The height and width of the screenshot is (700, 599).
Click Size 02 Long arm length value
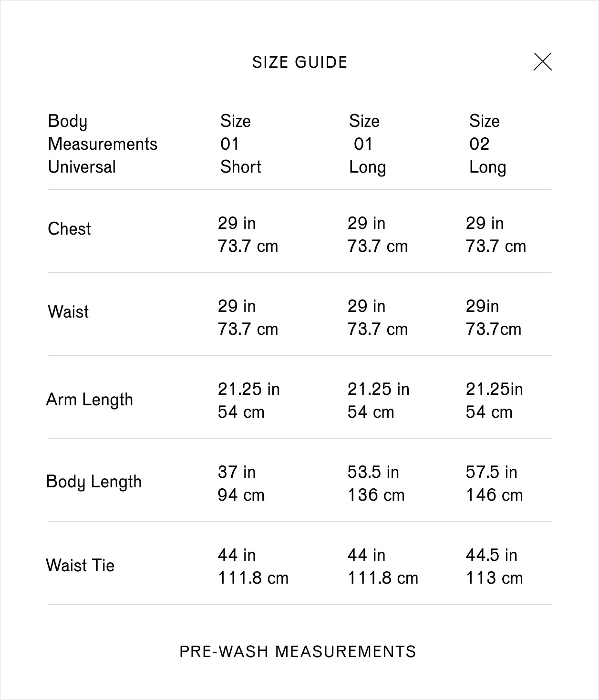(494, 401)
